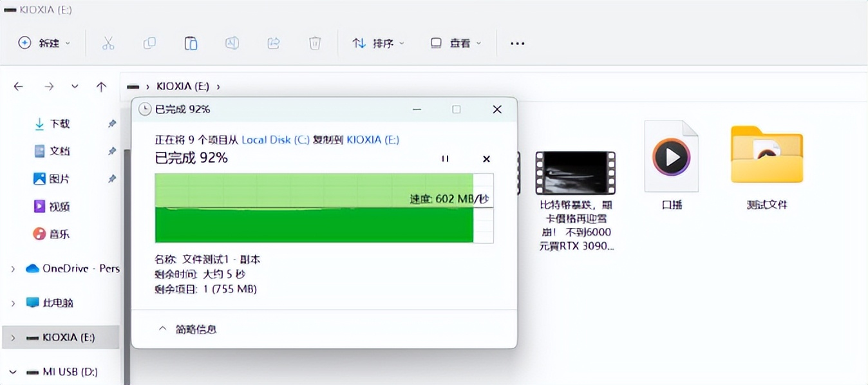Click the Share icon in the toolbar
868x385 pixels.
[x=273, y=42]
